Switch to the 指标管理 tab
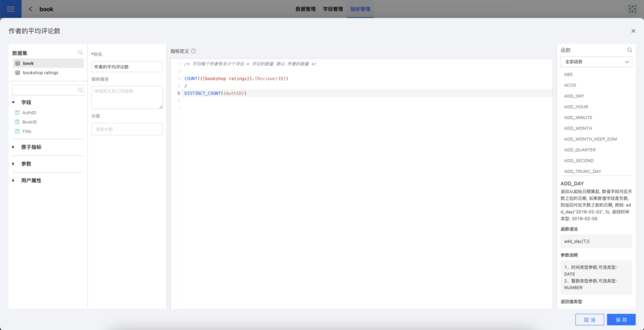644x330 pixels. (360, 9)
